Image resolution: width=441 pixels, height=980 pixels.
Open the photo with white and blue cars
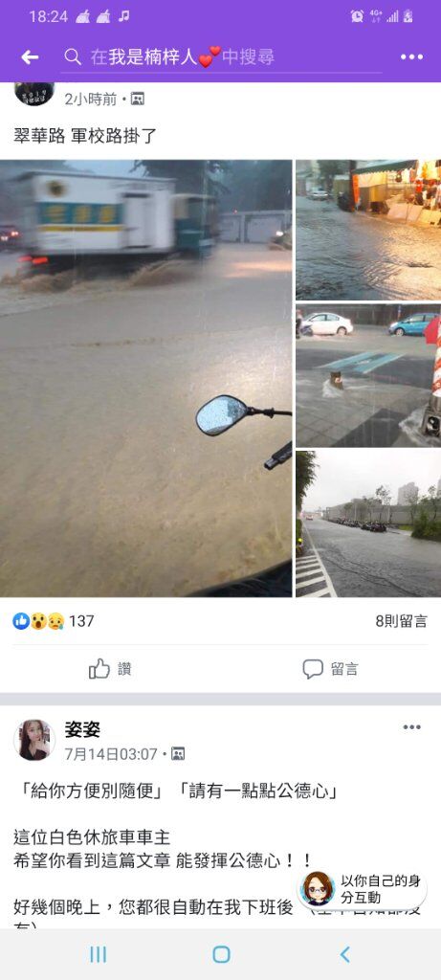click(368, 375)
